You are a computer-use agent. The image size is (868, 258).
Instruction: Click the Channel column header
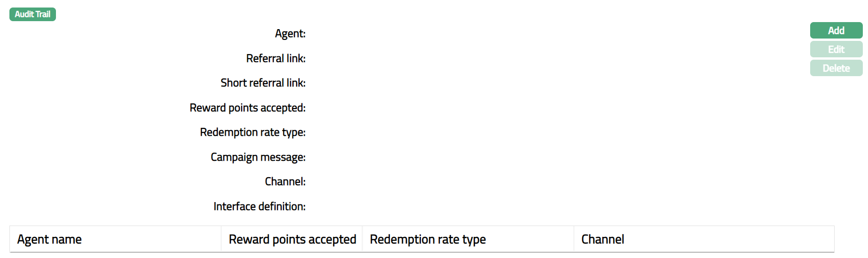(x=602, y=239)
